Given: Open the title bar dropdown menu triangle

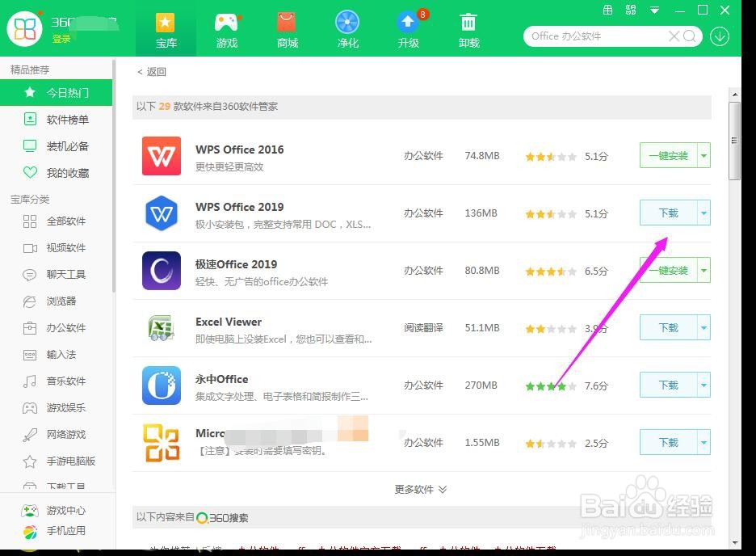Looking at the screenshot, I should (654, 11).
